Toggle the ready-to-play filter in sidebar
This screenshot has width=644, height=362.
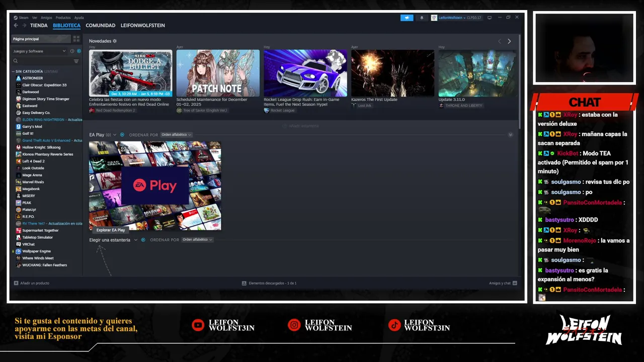(78, 51)
